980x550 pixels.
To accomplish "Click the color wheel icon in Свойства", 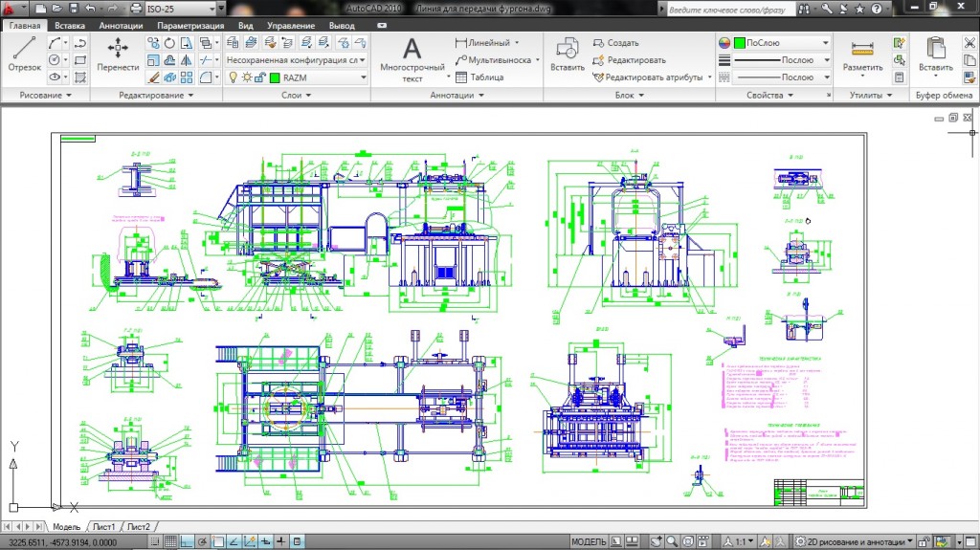I will (x=724, y=42).
